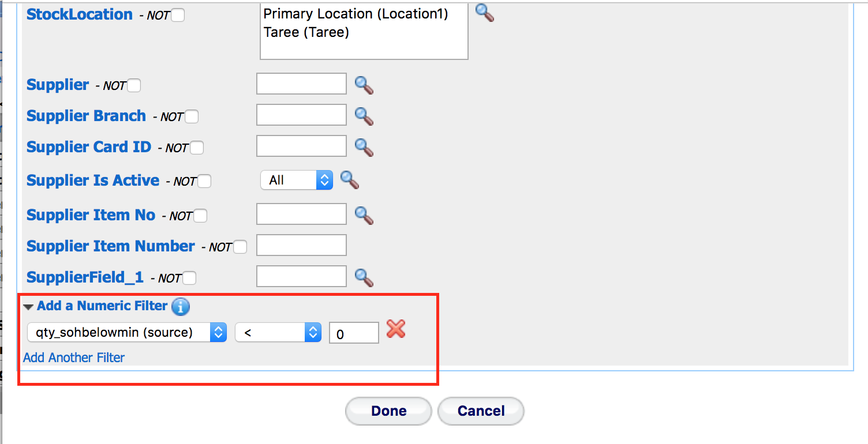
Task: Select Taree (Taree) in the location list
Action: [306, 32]
